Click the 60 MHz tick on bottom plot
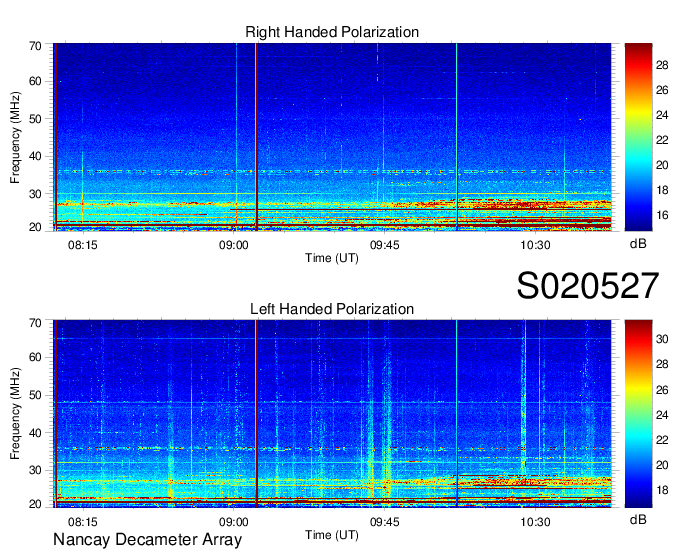680x552 pixels. point(35,357)
